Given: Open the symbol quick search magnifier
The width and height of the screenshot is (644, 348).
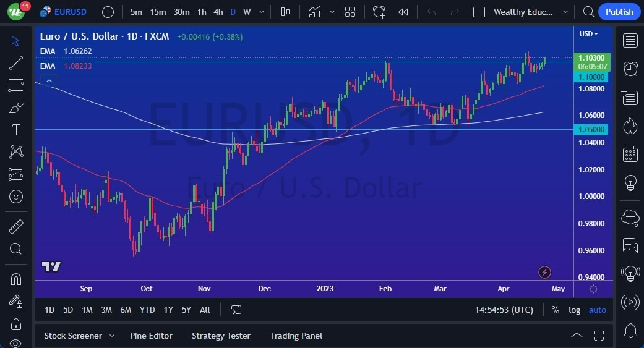Looking at the screenshot, I should [x=588, y=12].
